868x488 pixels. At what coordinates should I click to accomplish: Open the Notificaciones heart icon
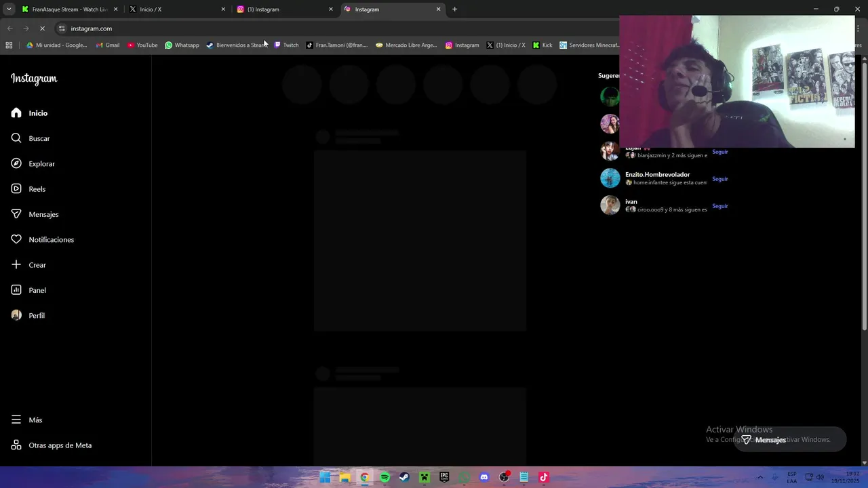pos(16,239)
